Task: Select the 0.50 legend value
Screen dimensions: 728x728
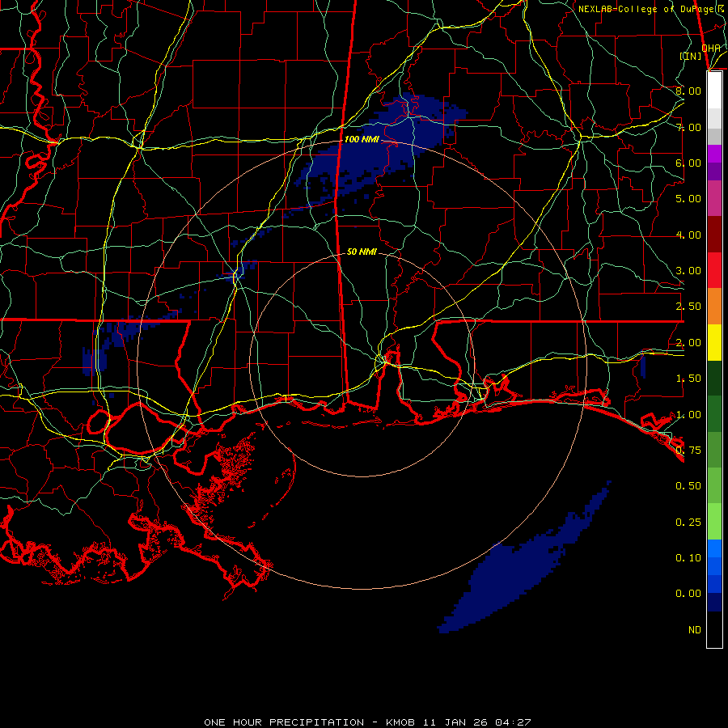Action: tap(688, 486)
